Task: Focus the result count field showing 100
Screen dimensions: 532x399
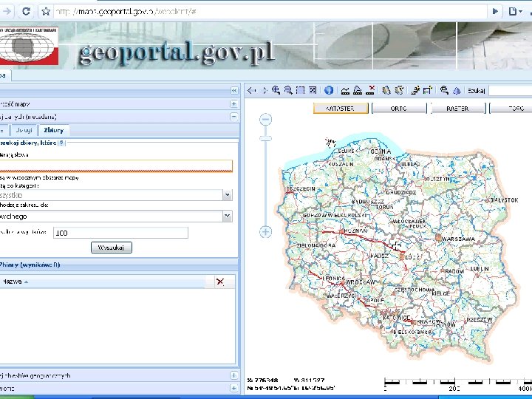Action: (120, 233)
